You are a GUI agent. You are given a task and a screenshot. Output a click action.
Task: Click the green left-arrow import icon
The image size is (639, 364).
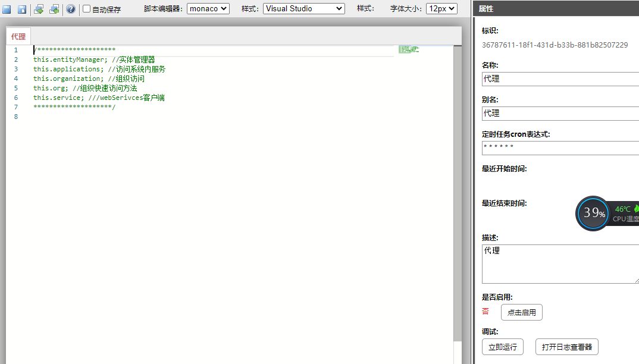54,9
